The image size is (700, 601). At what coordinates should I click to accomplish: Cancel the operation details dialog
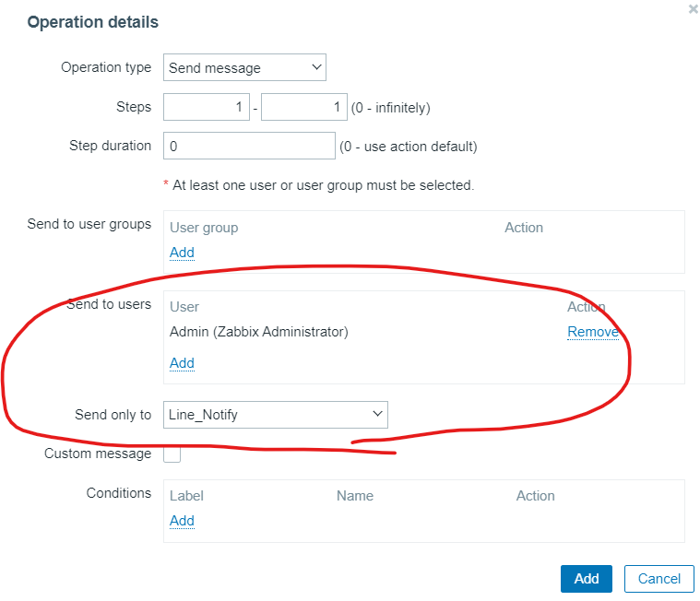pyautogui.click(x=658, y=579)
